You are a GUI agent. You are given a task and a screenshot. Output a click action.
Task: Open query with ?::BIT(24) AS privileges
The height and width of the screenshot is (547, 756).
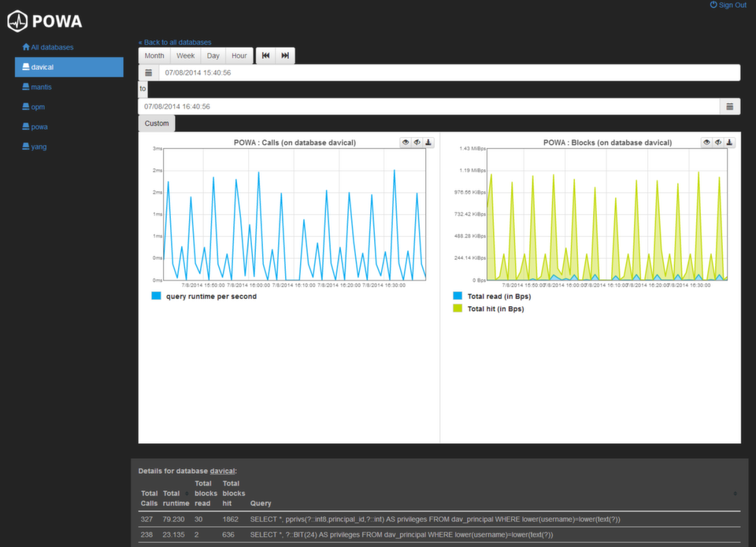[401, 534]
